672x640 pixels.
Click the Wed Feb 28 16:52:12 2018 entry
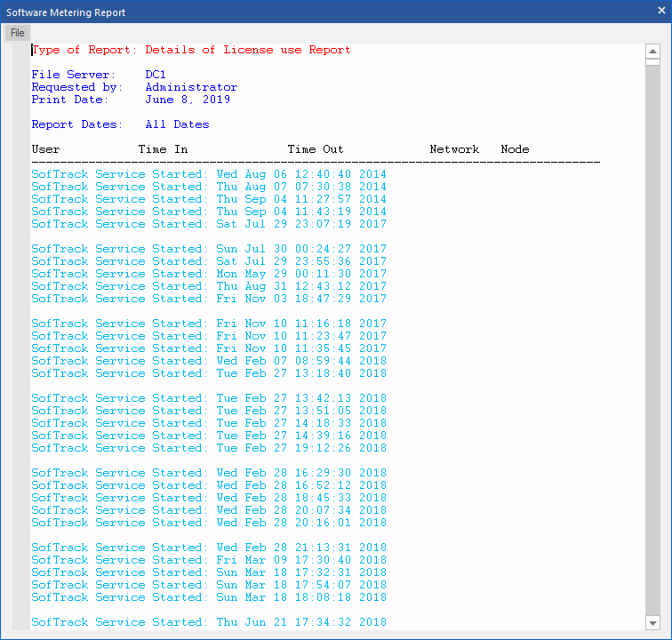pyautogui.click(x=209, y=485)
